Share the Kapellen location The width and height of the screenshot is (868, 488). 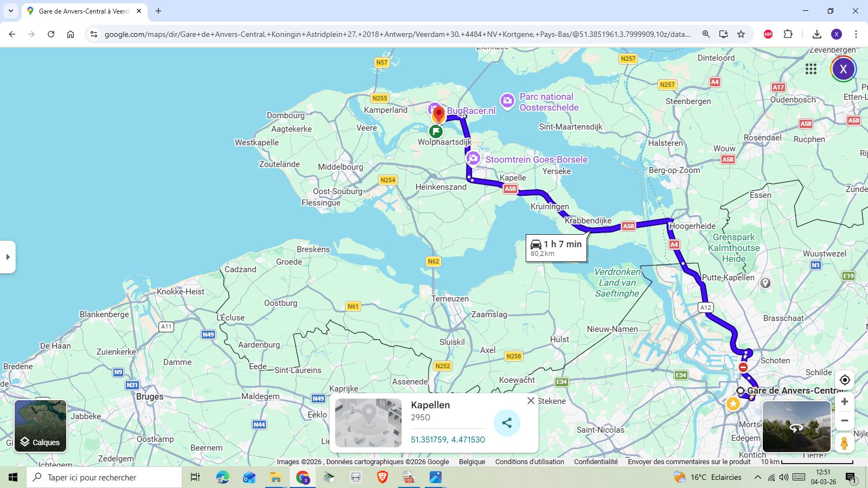point(507,423)
